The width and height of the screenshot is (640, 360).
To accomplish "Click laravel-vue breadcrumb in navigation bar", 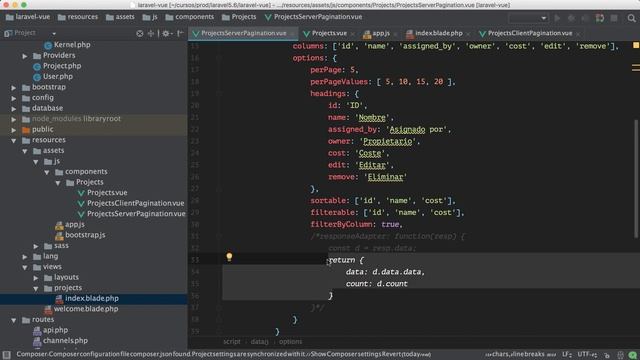I will coord(28,17).
